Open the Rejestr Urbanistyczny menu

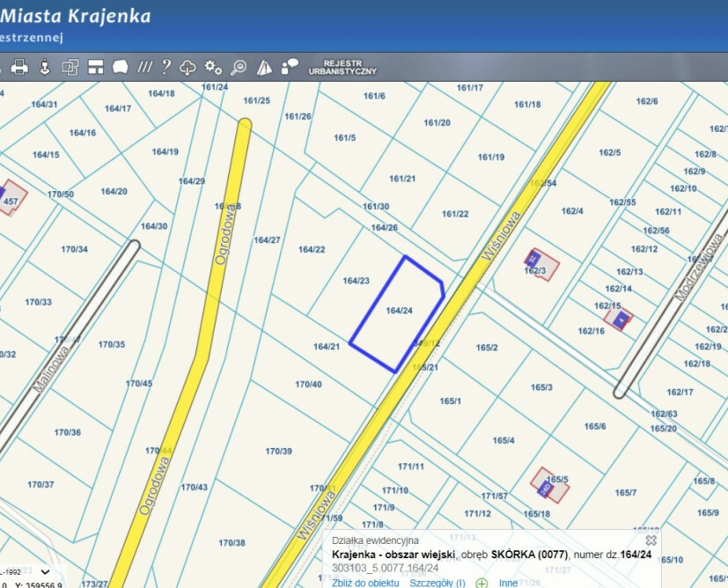(342, 68)
